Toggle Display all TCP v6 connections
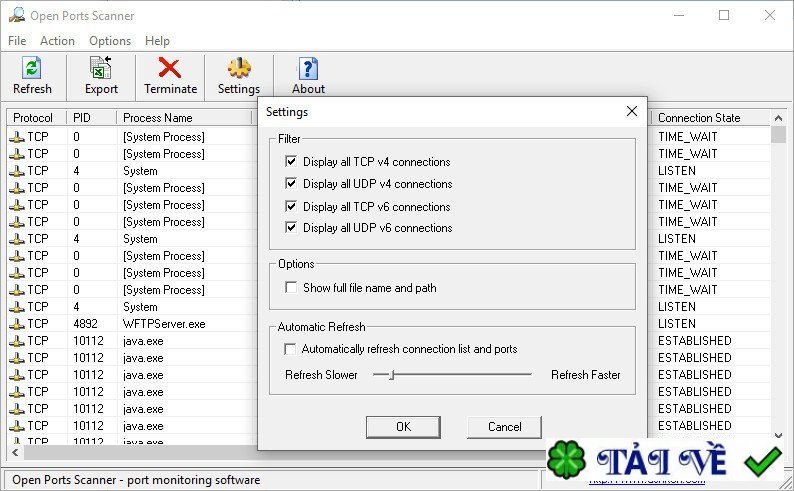 [x=291, y=206]
